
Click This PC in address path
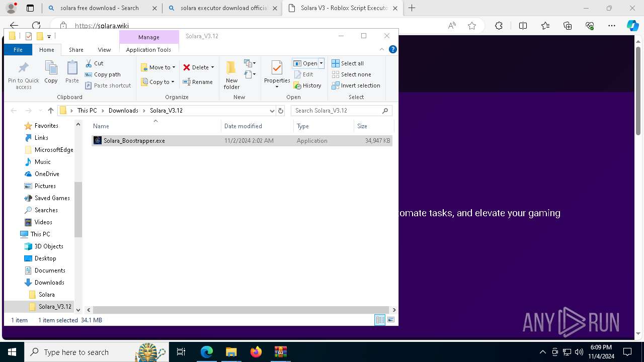pos(87,111)
